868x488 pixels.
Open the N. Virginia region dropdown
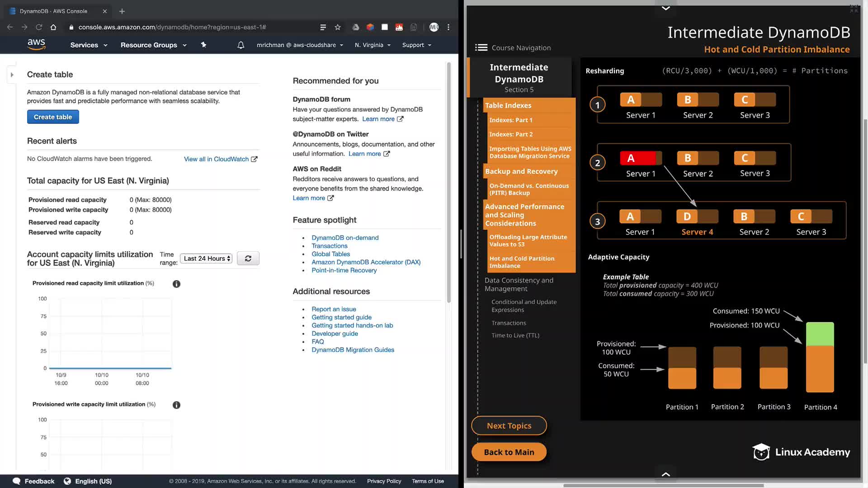tap(373, 45)
